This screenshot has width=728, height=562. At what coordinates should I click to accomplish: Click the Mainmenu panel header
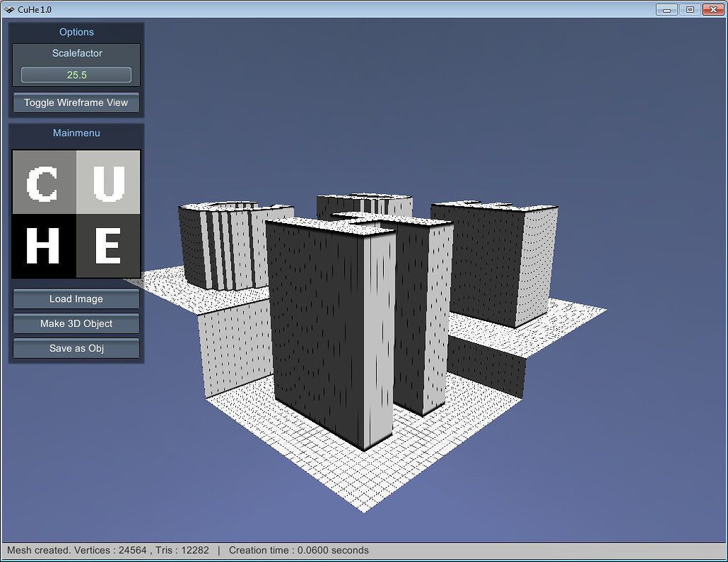75,133
